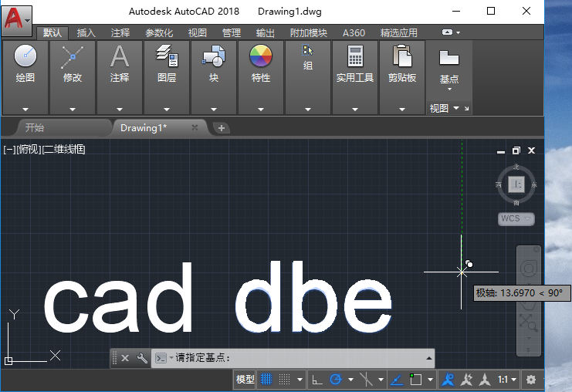Add a new drawing tab with plus button

point(221,128)
